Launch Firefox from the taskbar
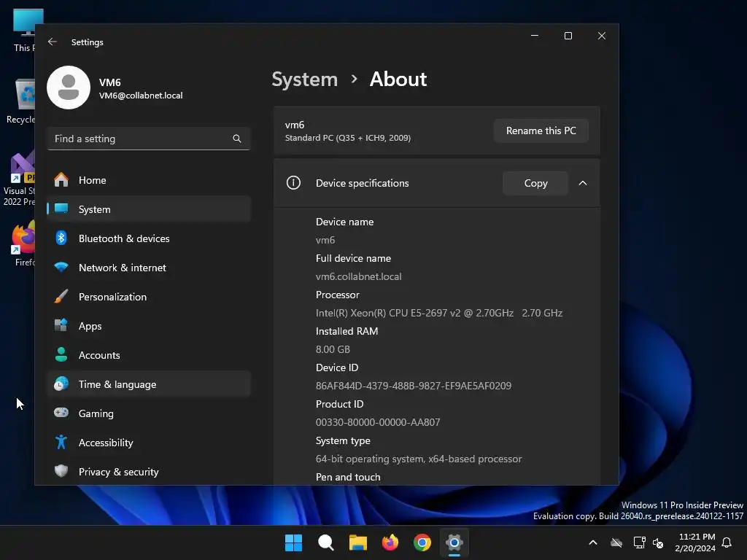This screenshot has width=747, height=560. pos(390,542)
